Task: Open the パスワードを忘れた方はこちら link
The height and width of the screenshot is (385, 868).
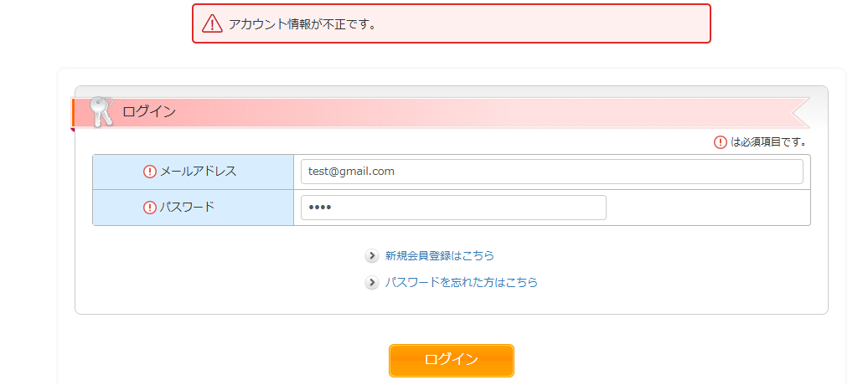Action: point(461,282)
